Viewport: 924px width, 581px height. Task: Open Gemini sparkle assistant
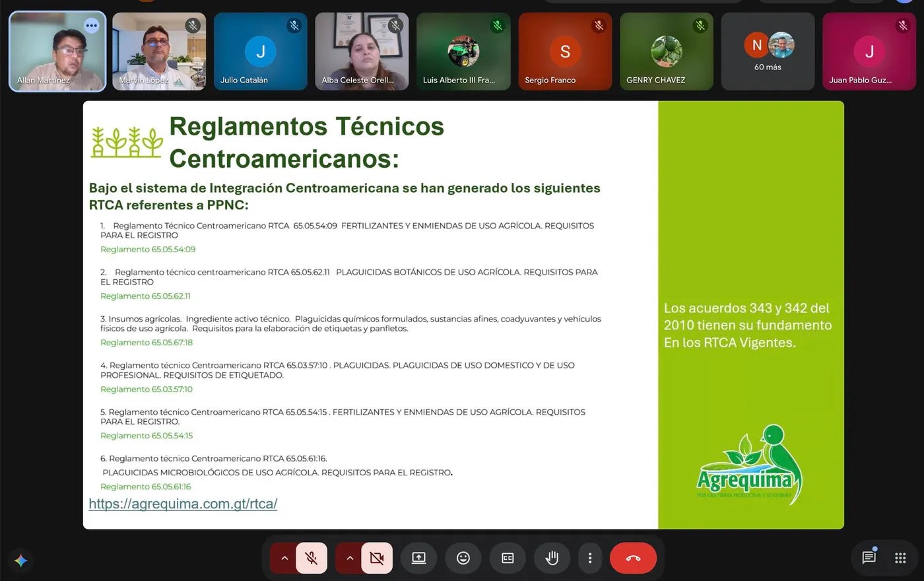[21, 561]
